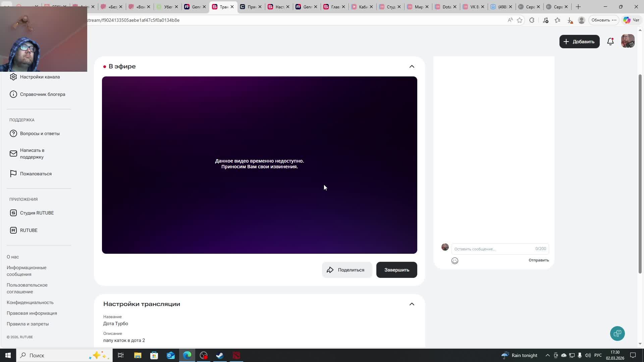Open Steam from the taskbar
The height and width of the screenshot is (362, 644).
pos(220,355)
